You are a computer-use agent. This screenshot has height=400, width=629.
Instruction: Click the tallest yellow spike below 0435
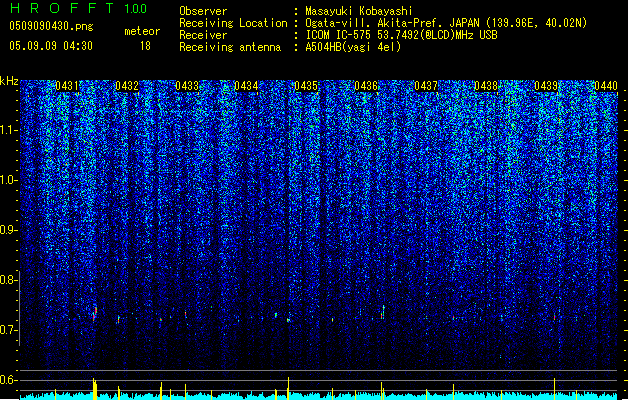point(288,388)
